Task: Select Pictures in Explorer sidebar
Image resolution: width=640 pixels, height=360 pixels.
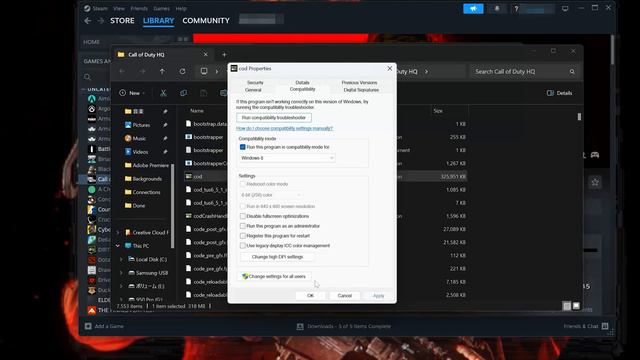Action: [x=141, y=125]
